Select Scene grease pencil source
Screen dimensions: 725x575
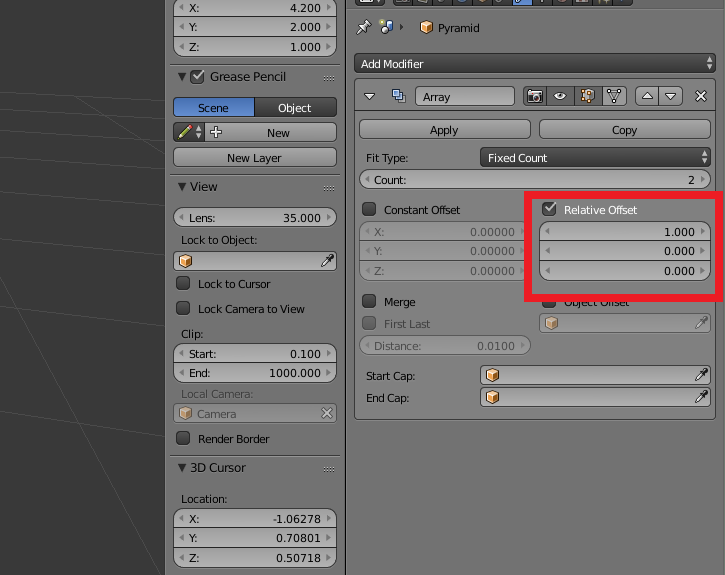coord(214,107)
